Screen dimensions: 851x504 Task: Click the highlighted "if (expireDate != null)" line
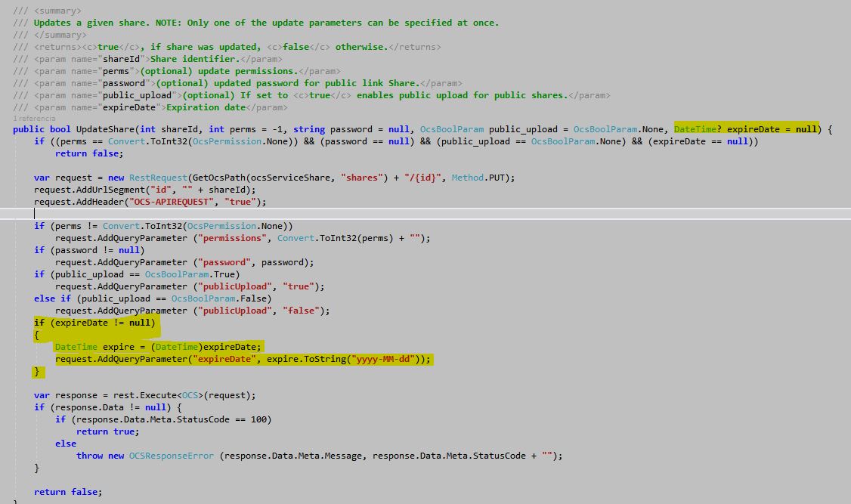94,323
